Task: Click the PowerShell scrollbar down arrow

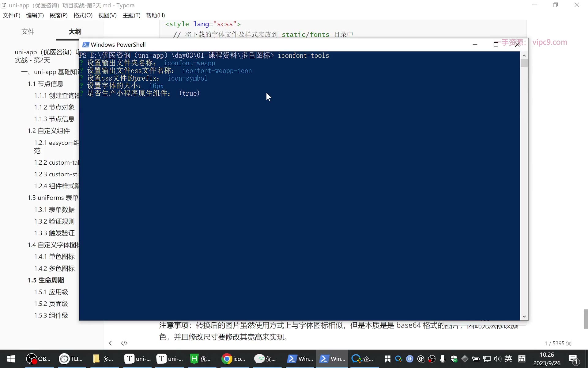Action: point(524,316)
